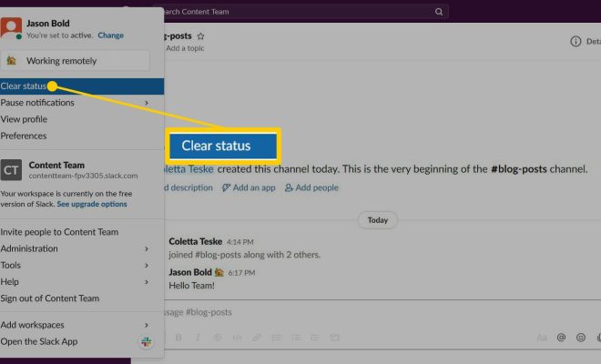The image size is (601, 364).
Task: Toggle inline code formatting in composer
Action: (237, 338)
